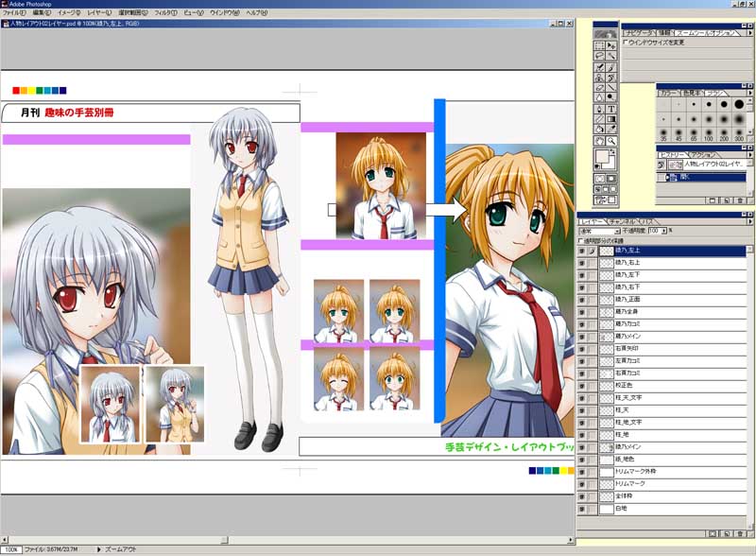Reset to default colors icon
The height and width of the screenshot is (556, 756).
click(x=598, y=166)
